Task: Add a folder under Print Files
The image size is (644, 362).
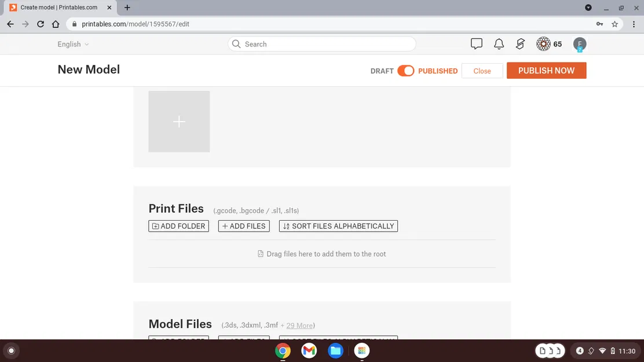Action: point(178,226)
